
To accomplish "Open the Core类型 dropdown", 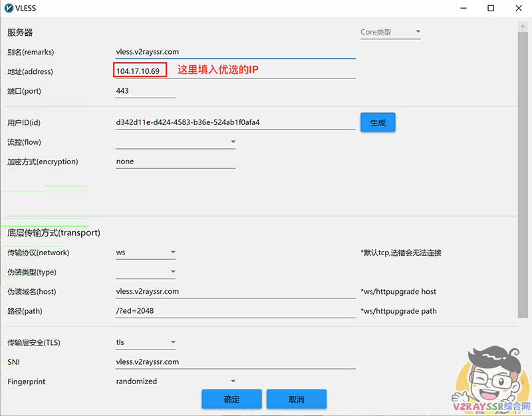I will pyautogui.click(x=390, y=32).
